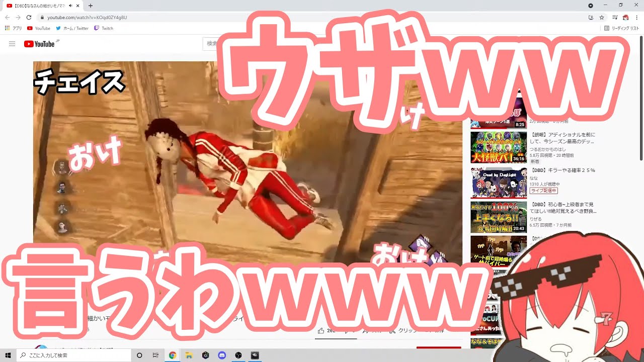The image size is (644, 362).
Task: Open the Twitch bookmark
Action: click(x=104, y=28)
